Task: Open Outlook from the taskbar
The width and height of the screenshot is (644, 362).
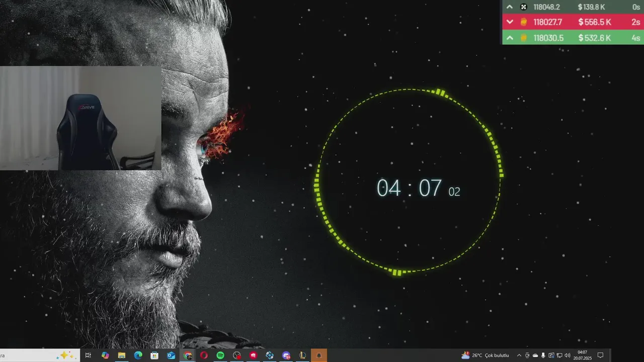Action: (x=171, y=355)
